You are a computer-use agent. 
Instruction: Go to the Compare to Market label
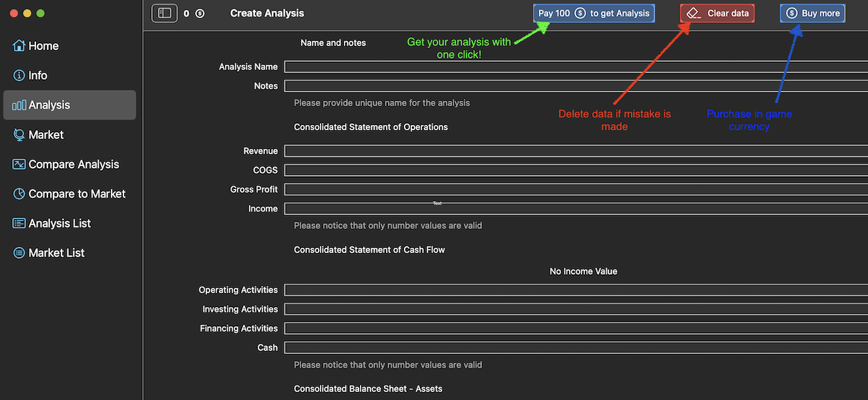point(77,194)
